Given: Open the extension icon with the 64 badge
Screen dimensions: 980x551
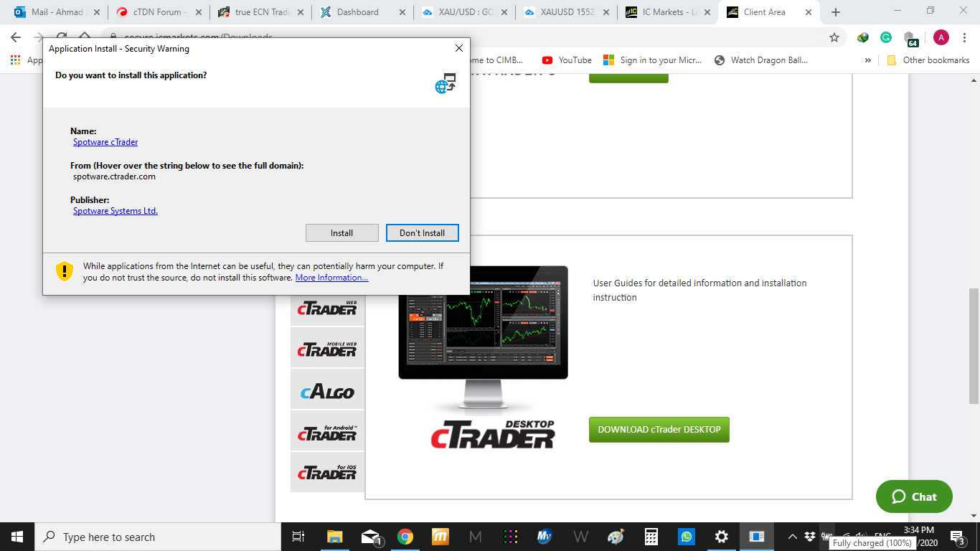Looking at the screenshot, I should click(x=910, y=39).
